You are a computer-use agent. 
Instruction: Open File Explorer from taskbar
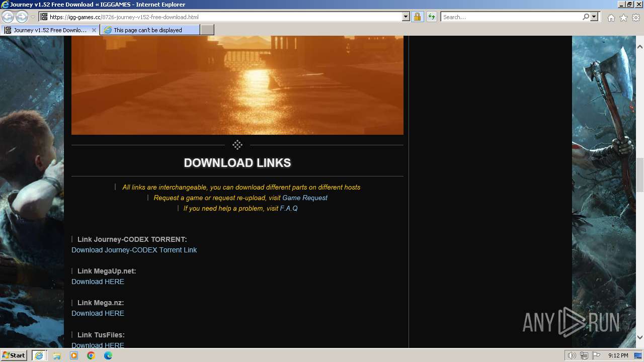click(57, 355)
